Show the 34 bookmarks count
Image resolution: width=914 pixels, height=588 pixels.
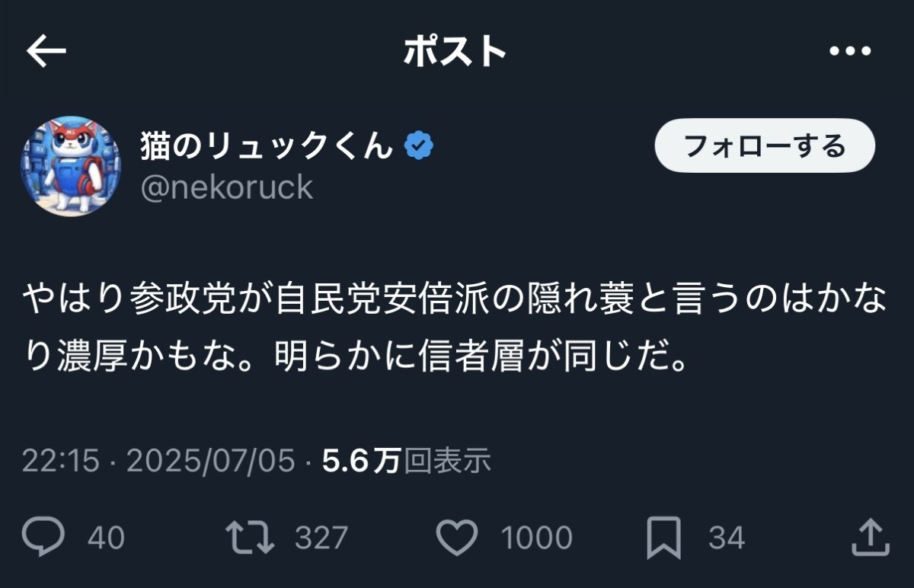tap(726, 538)
